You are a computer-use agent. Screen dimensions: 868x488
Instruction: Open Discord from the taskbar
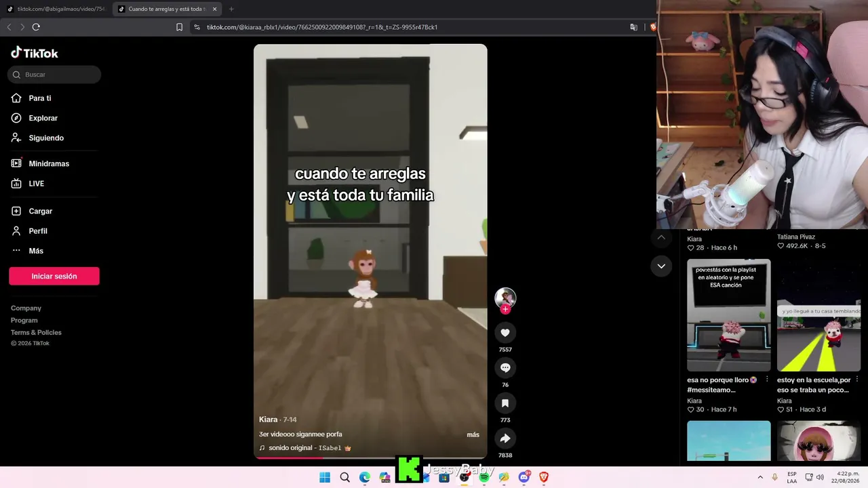[524, 477]
